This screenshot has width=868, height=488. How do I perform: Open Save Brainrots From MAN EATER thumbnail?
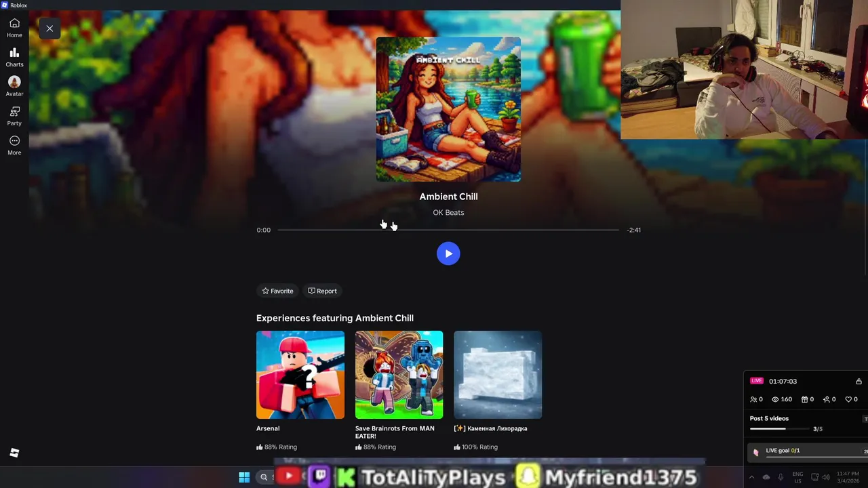[399, 375]
